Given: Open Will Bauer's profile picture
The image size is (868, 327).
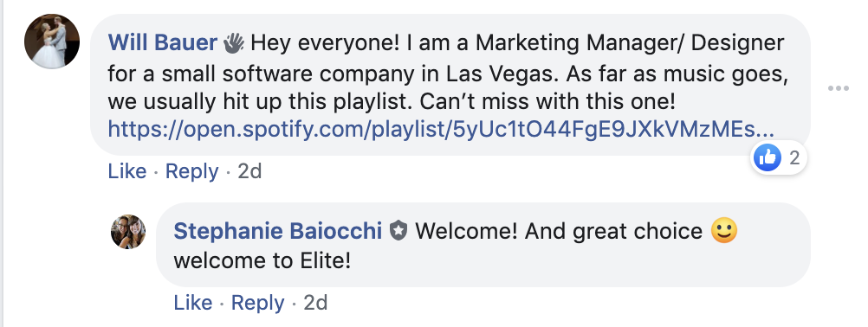Looking at the screenshot, I should pyautogui.click(x=52, y=42).
